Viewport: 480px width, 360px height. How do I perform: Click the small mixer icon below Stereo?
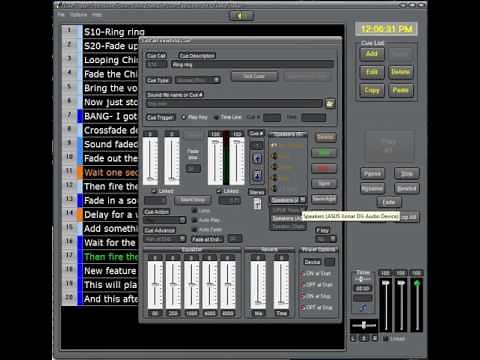[257, 204]
